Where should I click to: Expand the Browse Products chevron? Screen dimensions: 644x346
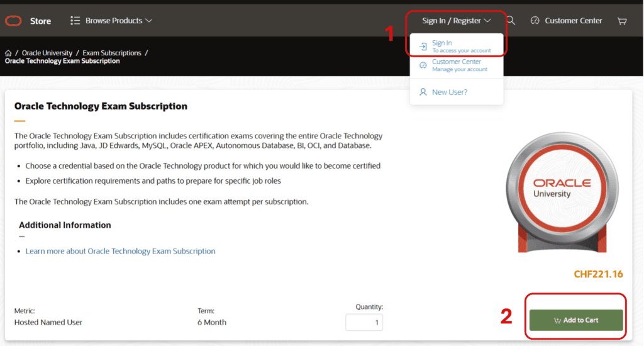149,21
